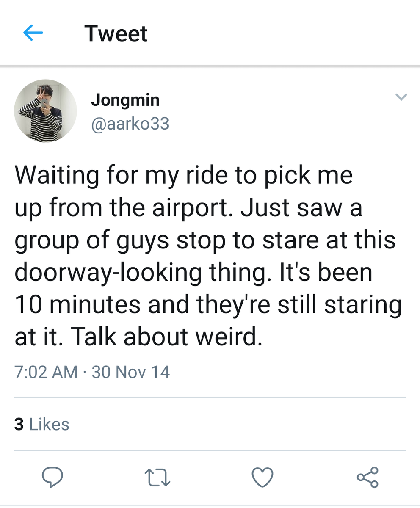Open tweet options chevron beside Jongmin

click(x=401, y=97)
